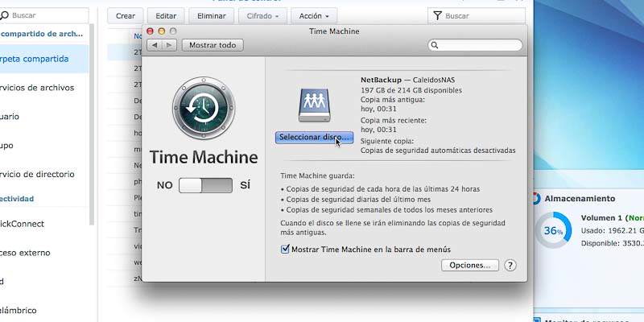Click the Eliminar button in control panel
The image size is (644, 322).
[212, 16]
